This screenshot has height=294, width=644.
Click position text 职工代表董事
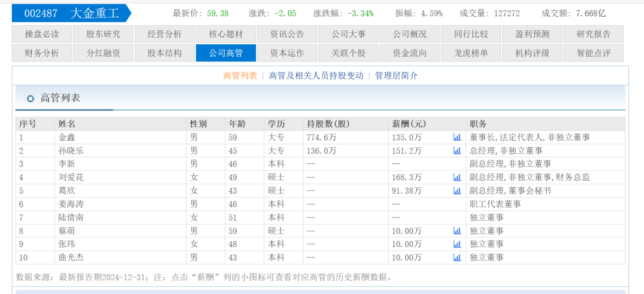point(495,204)
